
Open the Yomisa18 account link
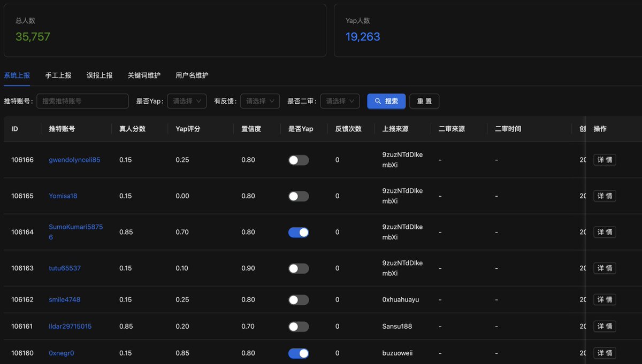point(63,196)
